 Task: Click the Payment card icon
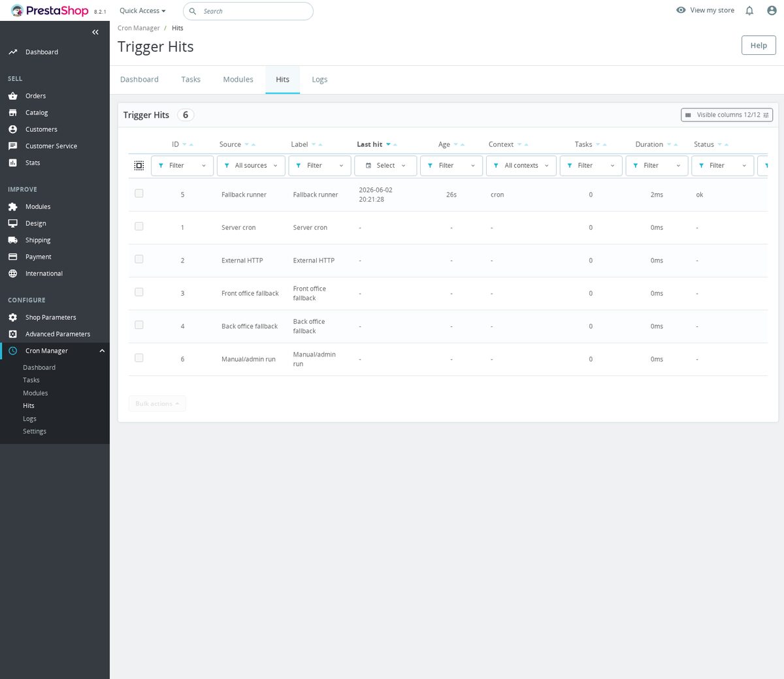point(12,257)
